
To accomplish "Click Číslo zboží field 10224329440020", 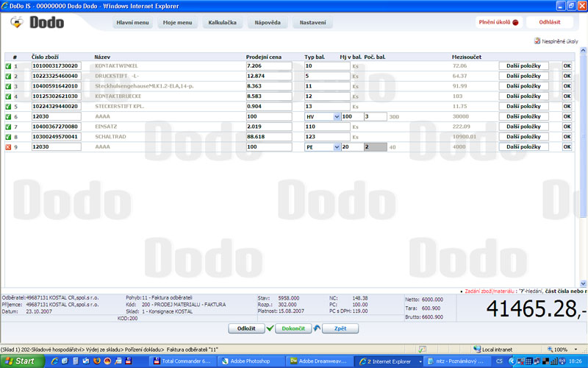I will coord(57,107).
